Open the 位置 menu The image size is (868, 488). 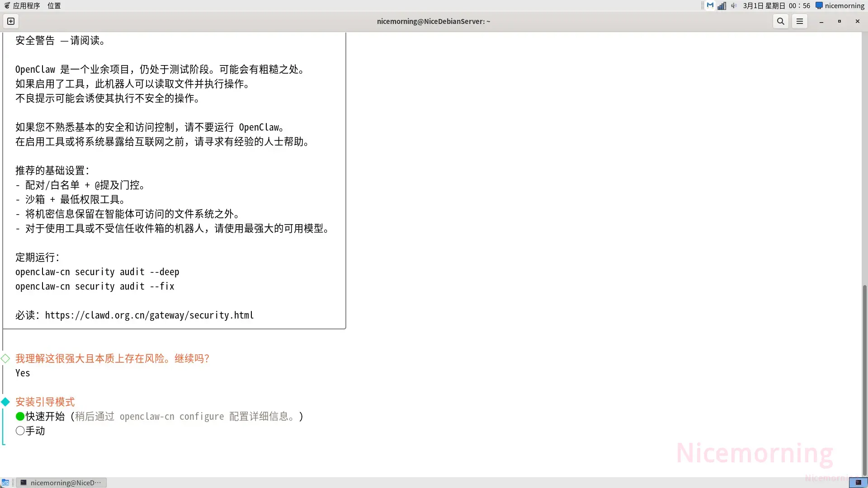(x=54, y=5)
